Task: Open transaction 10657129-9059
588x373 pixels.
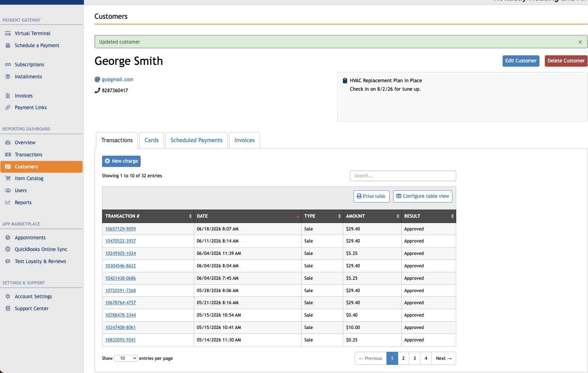Action: coord(120,229)
